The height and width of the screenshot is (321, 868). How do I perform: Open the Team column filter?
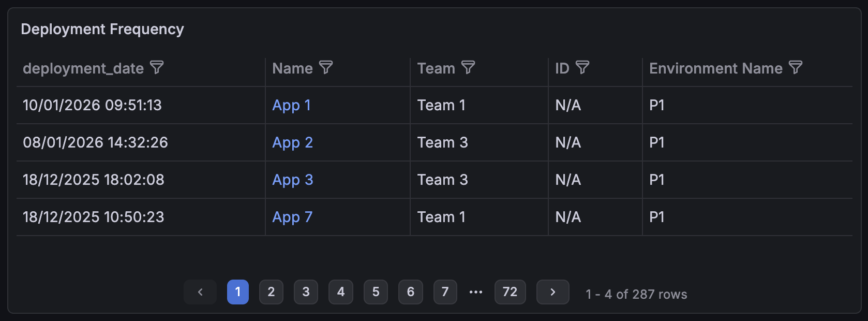pos(469,67)
